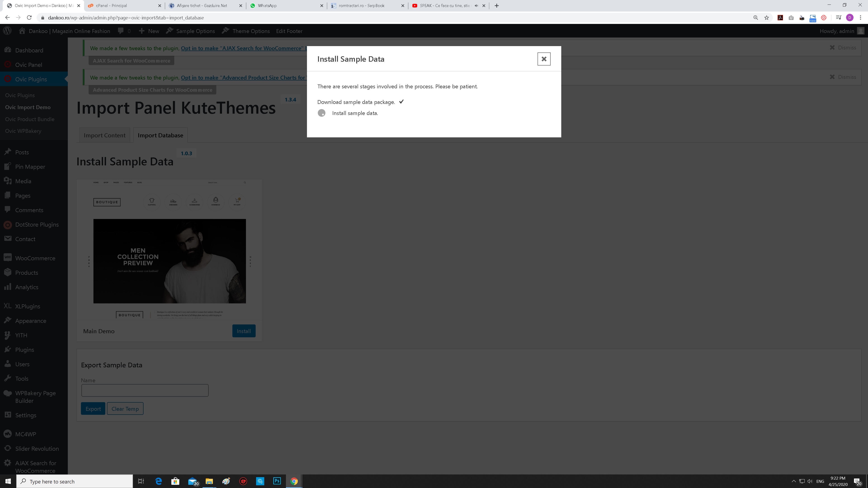Screen dimensions: 868x488
Task: Open Products in sidebar
Action: 34,273
